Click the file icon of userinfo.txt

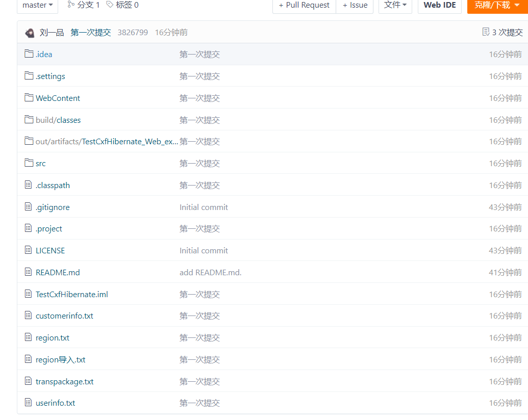pyautogui.click(x=28, y=402)
